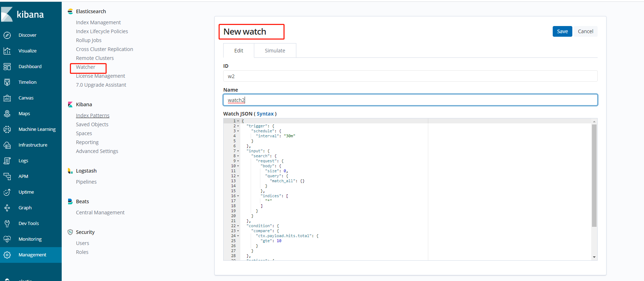
Task: Open the Syntax help link
Action: pos(265,114)
